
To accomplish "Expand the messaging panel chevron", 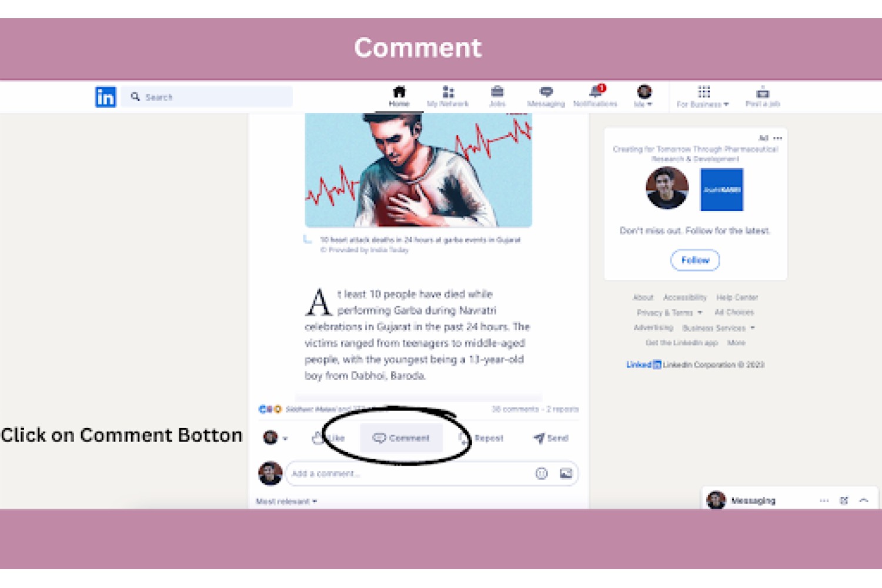I will [864, 500].
